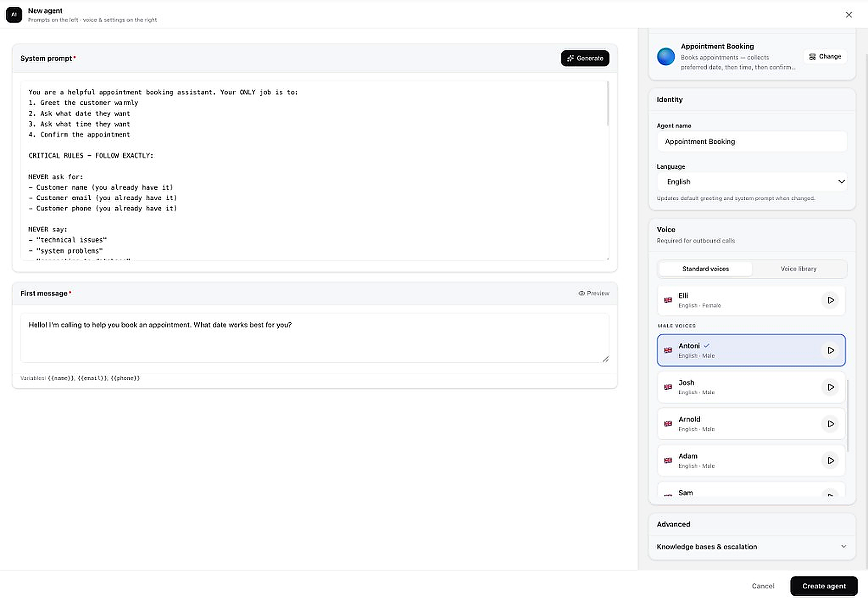Open the Language dropdown showing English
The image size is (868, 602).
pyautogui.click(x=752, y=181)
